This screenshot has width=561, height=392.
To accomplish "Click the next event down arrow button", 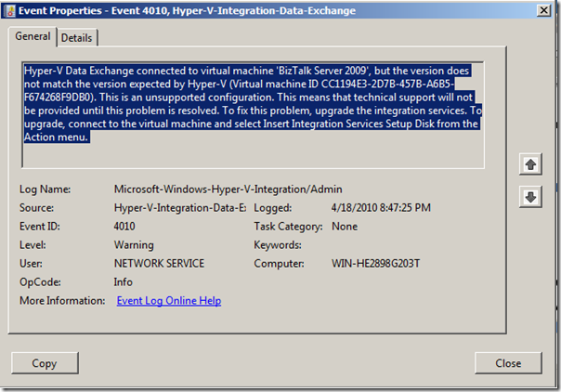I will (530, 197).
